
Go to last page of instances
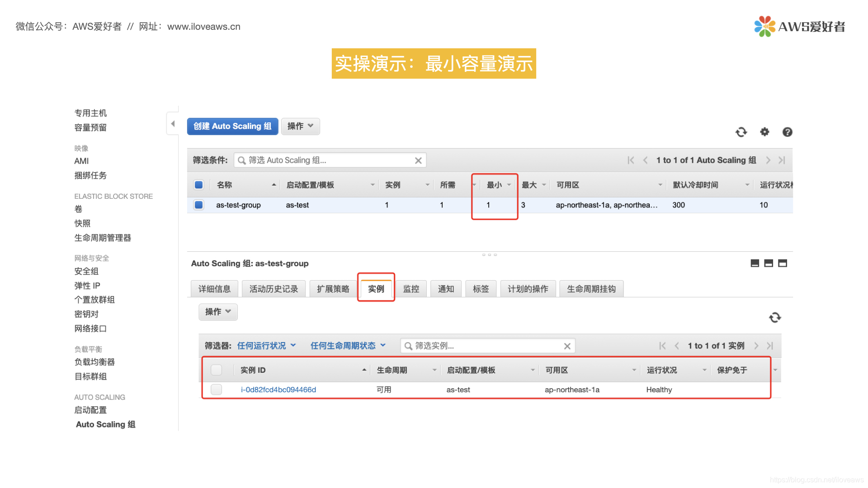(x=770, y=346)
